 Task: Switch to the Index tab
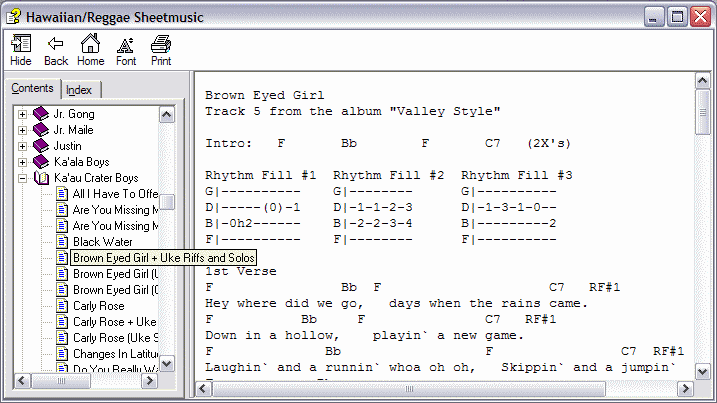79,90
